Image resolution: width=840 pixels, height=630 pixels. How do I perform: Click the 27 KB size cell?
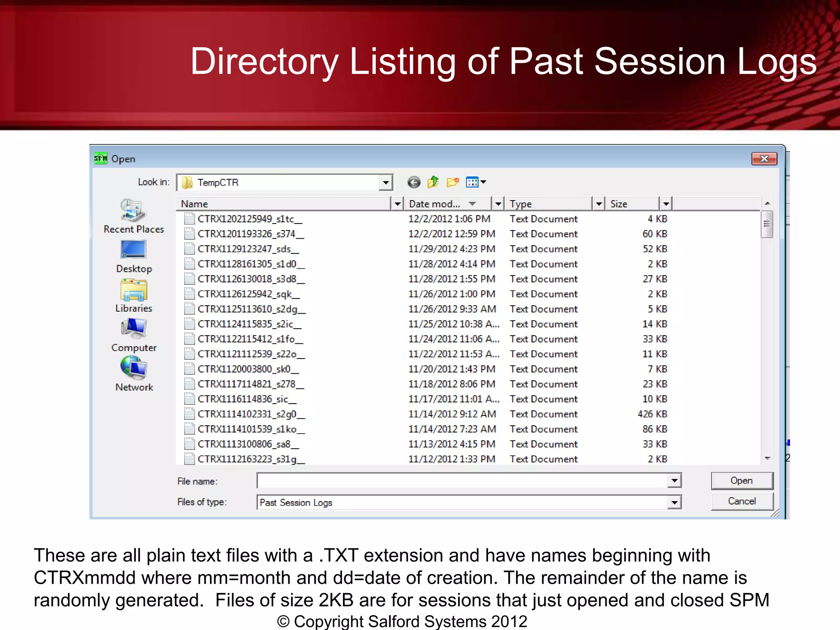pyautogui.click(x=655, y=279)
